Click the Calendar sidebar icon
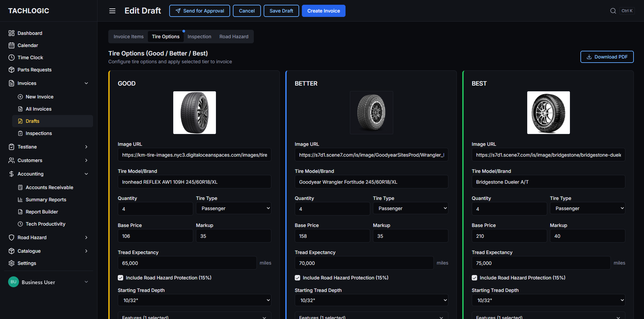 point(12,45)
